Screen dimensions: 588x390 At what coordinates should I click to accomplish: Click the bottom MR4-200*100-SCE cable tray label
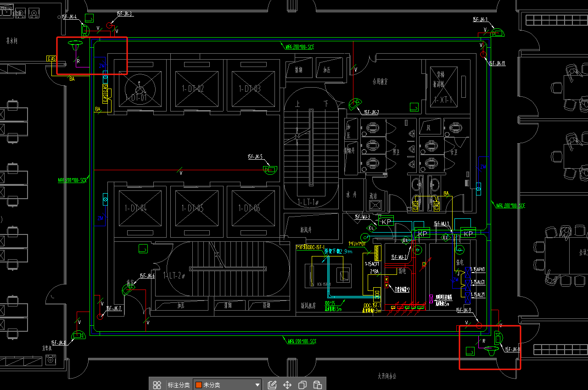pyautogui.click(x=302, y=341)
